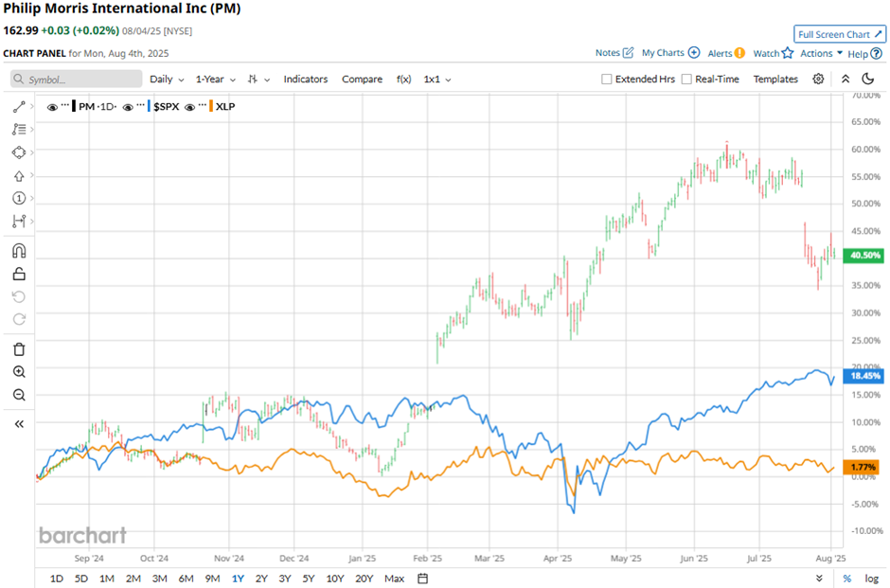Open the 1x1 grid layout dropdown
Screen dimensions: 890x588
pyautogui.click(x=437, y=79)
